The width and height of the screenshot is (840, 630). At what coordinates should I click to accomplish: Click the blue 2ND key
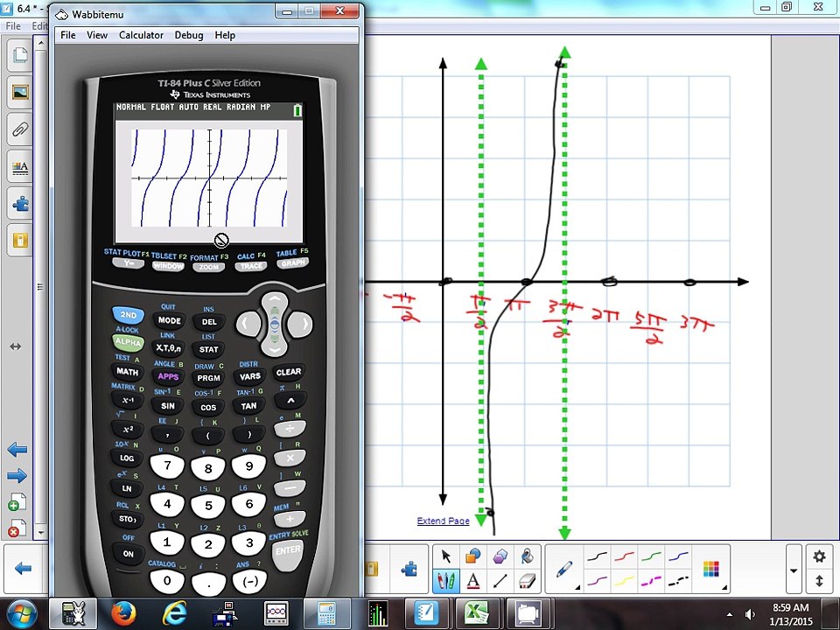[x=129, y=314]
